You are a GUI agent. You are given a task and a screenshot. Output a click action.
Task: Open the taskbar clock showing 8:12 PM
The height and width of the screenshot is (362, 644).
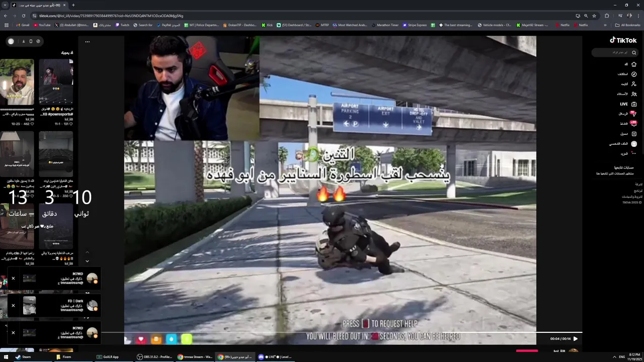[634, 357]
